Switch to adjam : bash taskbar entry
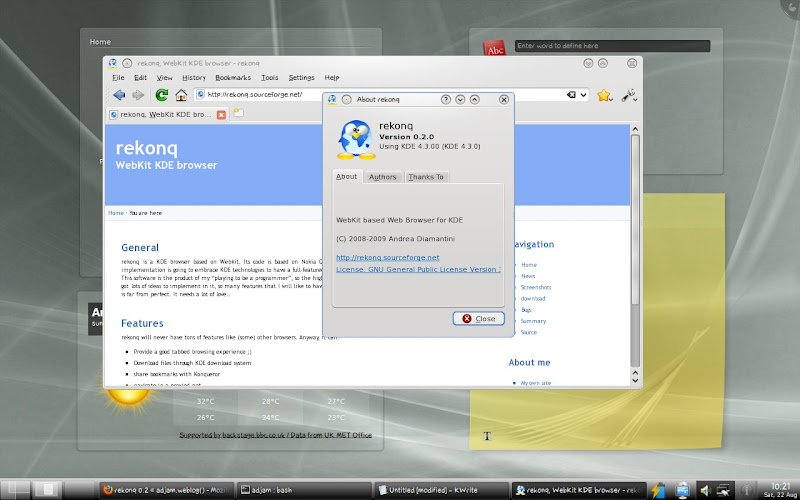800x500 pixels. (x=304, y=490)
